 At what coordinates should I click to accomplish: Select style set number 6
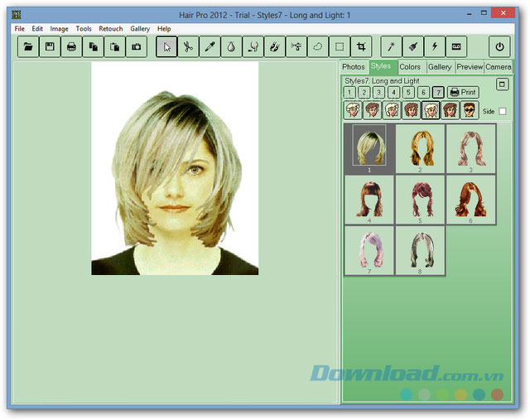(x=423, y=92)
